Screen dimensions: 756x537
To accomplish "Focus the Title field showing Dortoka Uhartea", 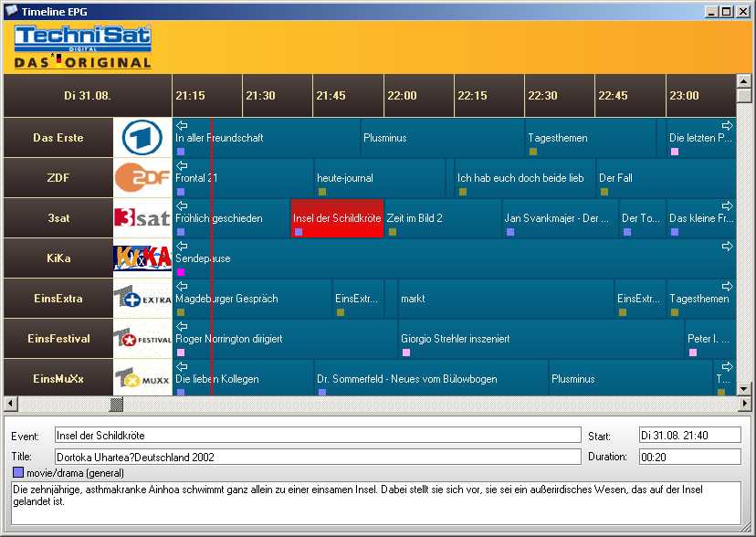I will 318,457.
